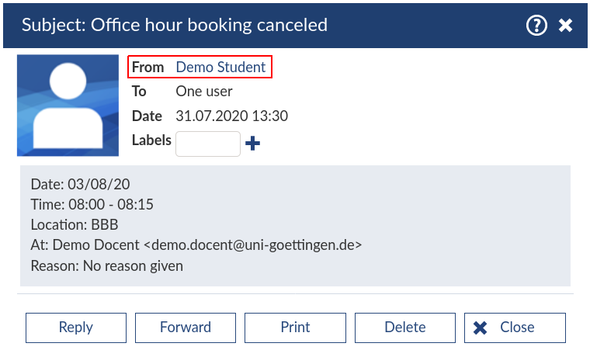The height and width of the screenshot is (364, 590).
Task: Print the message
Action: [x=295, y=328]
